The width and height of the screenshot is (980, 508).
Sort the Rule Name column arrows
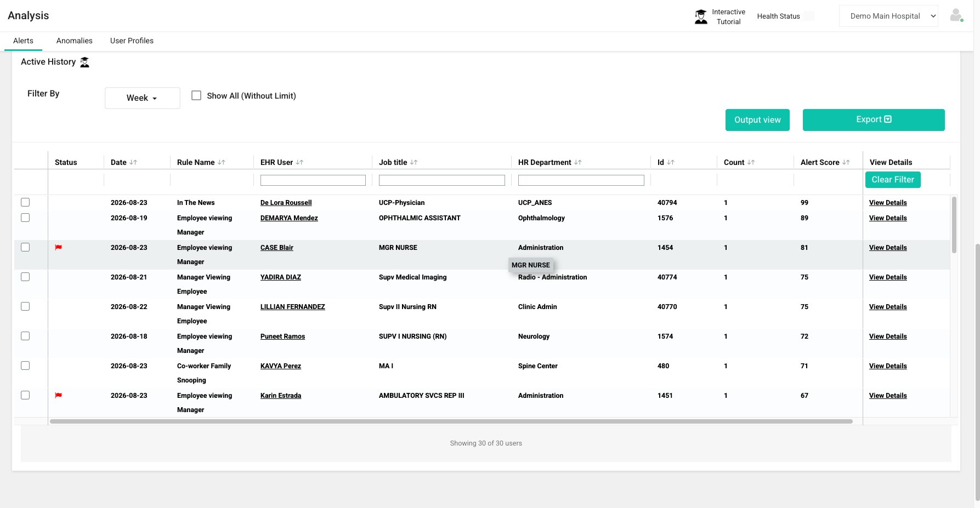[x=222, y=162]
